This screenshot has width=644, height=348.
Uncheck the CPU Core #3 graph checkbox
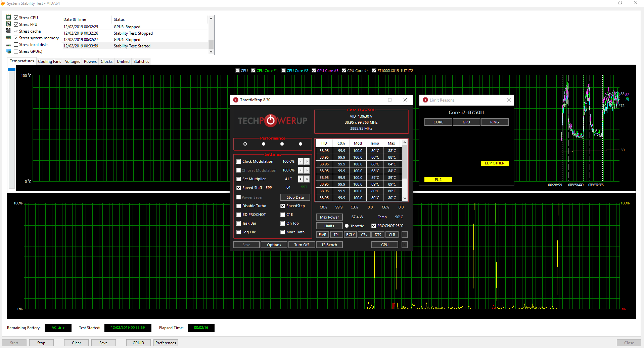(314, 71)
